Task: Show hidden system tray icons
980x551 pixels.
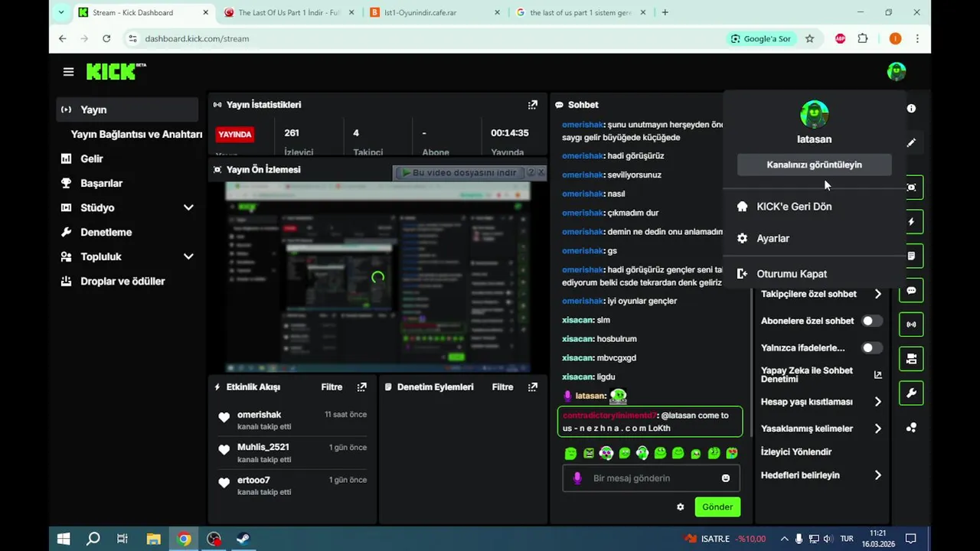Action: click(784, 539)
